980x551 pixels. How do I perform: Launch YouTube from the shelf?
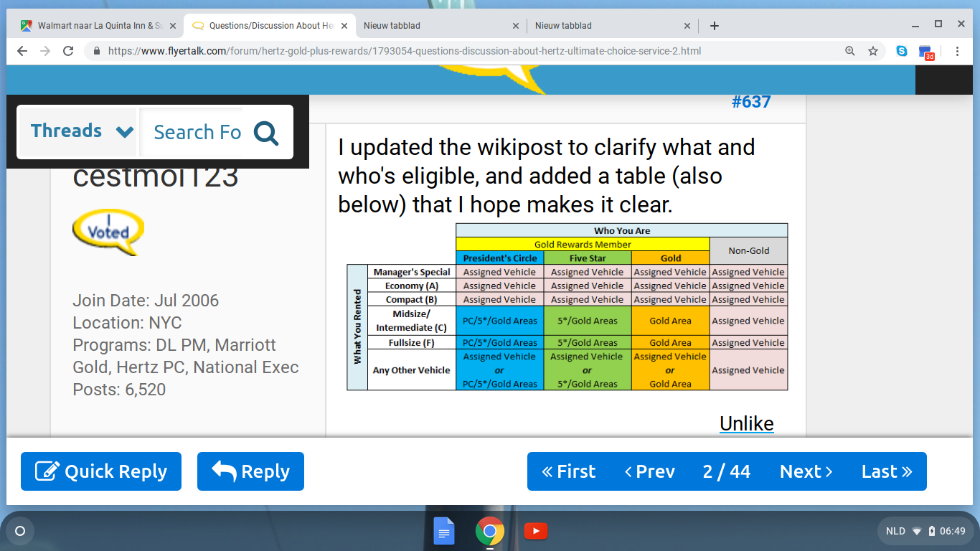[x=536, y=532]
